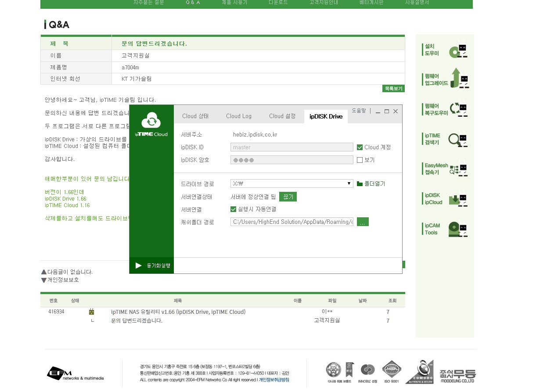Open the 문의 답변드리겠습니다 reply row link
This screenshot has height=392, width=547.
point(137,320)
